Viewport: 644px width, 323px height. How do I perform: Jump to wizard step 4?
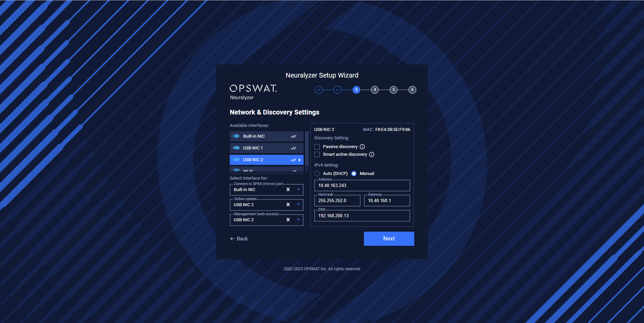[375, 90]
